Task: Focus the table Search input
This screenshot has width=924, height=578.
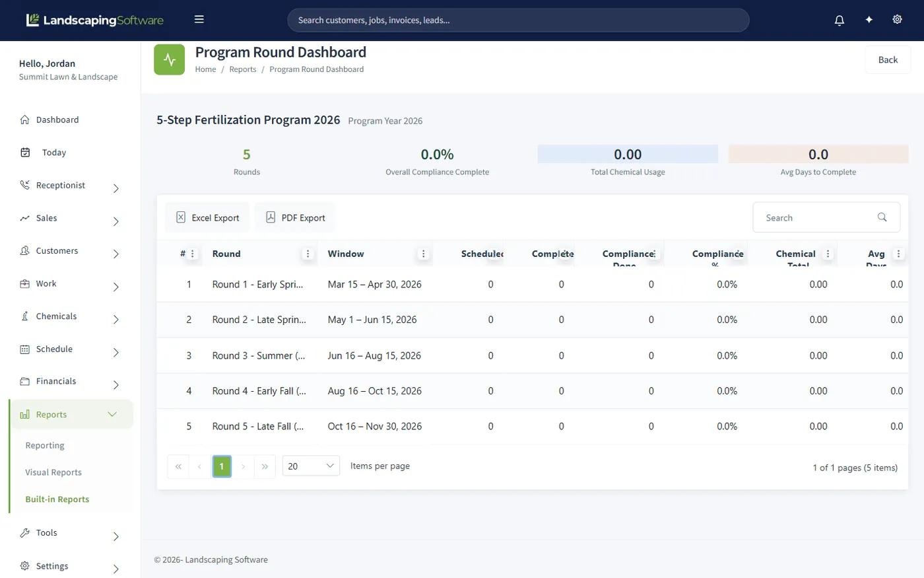Action: click(x=826, y=217)
